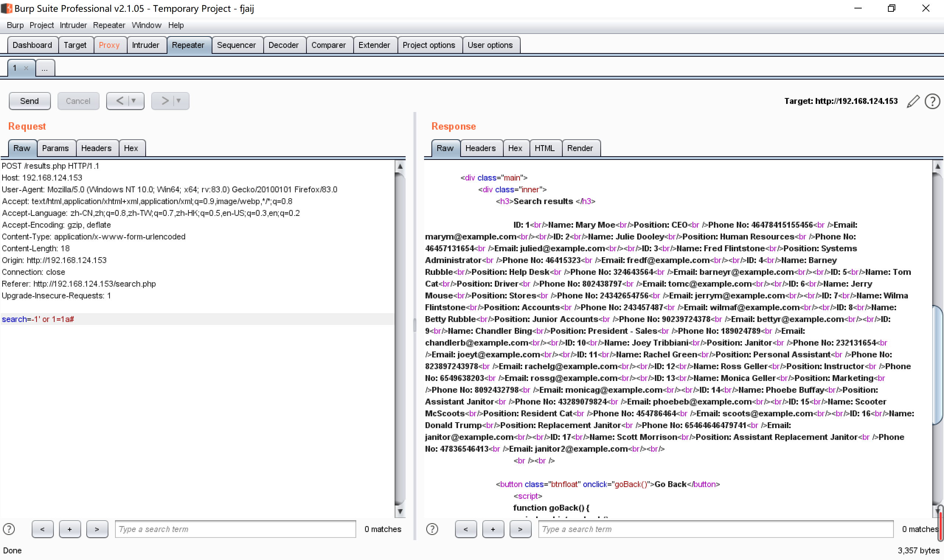Select the request Raw tab
The height and width of the screenshot is (560, 944).
[x=22, y=148]
